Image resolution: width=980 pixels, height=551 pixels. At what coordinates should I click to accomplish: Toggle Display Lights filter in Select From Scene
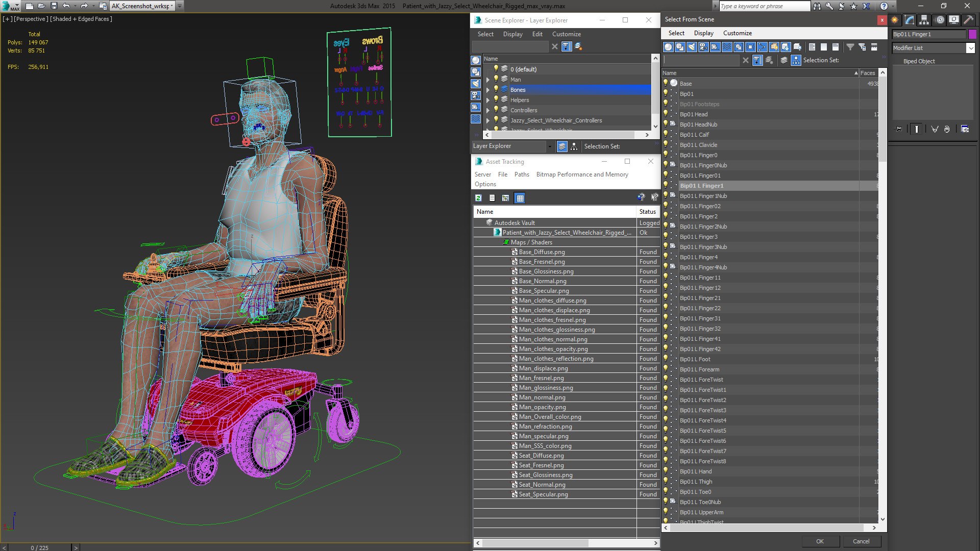point(692,47)
